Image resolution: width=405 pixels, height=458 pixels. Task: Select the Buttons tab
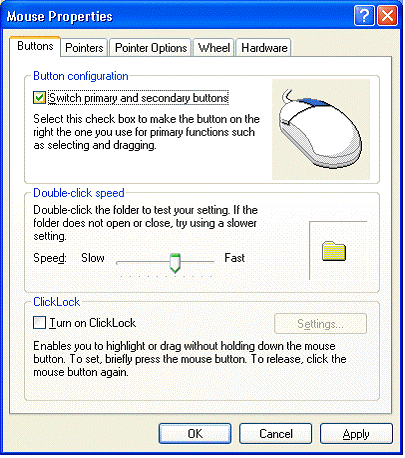click(35, 46)
